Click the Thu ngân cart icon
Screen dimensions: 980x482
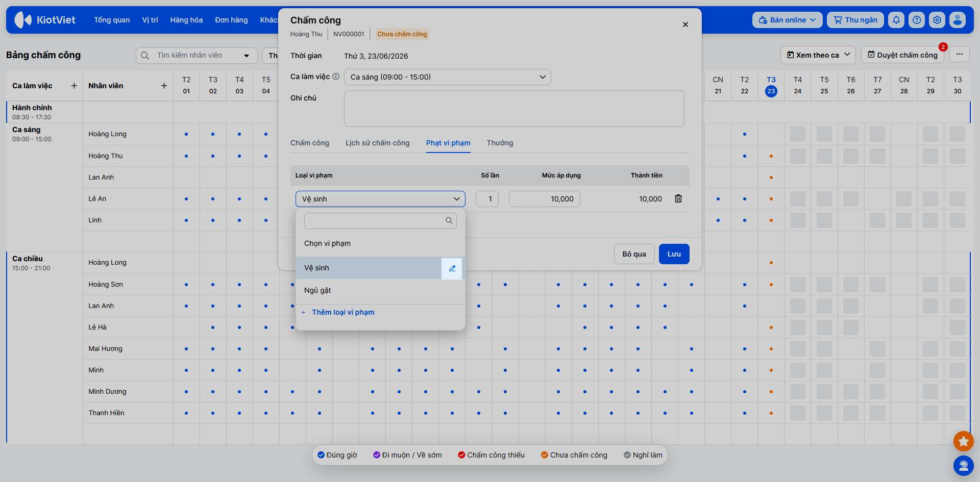(x=838, y=20)
